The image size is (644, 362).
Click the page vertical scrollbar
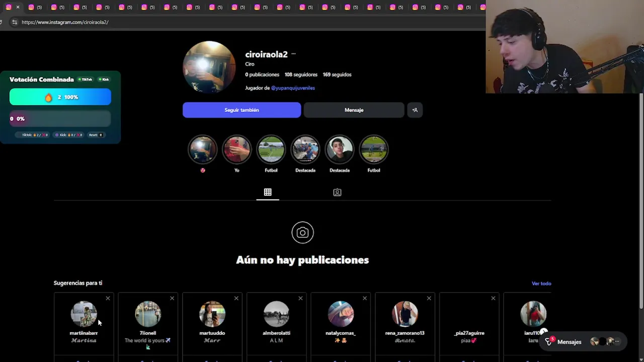click(x=641, y=201)
